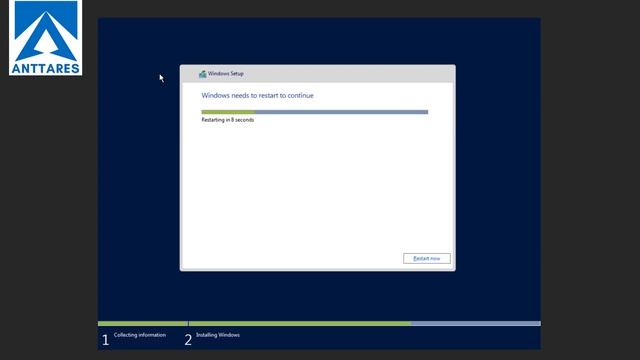Click the 'Windows Setup' title text
Viewport: 640px width, 360px height.
click(x=226, y=73)
